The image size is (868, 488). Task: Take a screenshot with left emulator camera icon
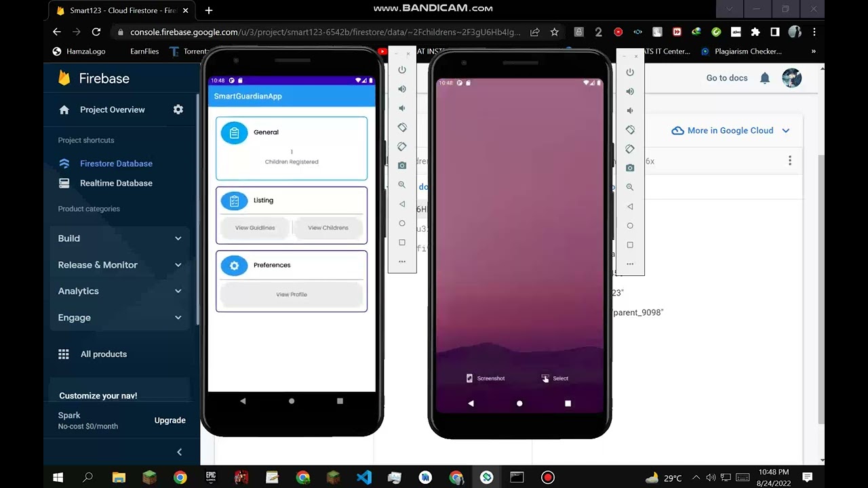pyautogui.click(x=402, y=165)
